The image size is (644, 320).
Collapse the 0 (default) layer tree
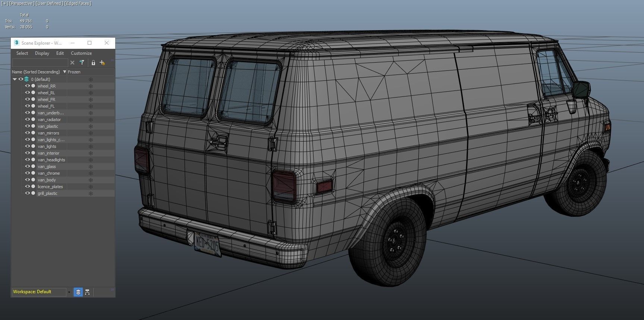(x=15, y=79)
